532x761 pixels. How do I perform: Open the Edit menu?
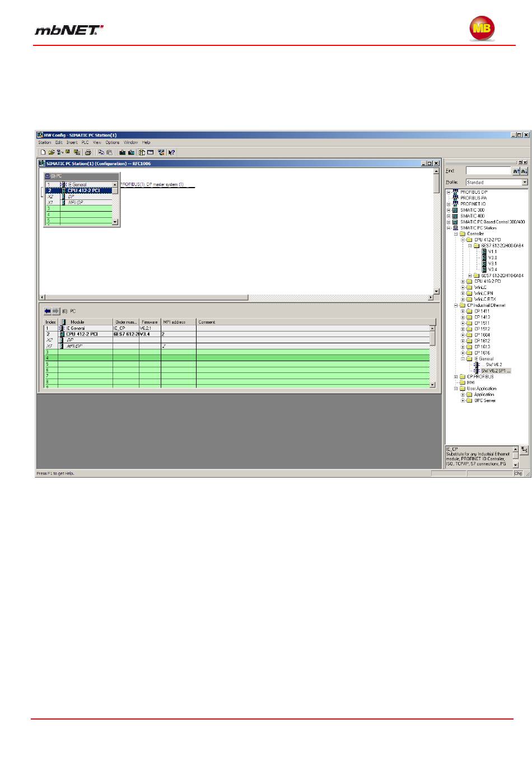pyautogui.click(x=59, y=143)
